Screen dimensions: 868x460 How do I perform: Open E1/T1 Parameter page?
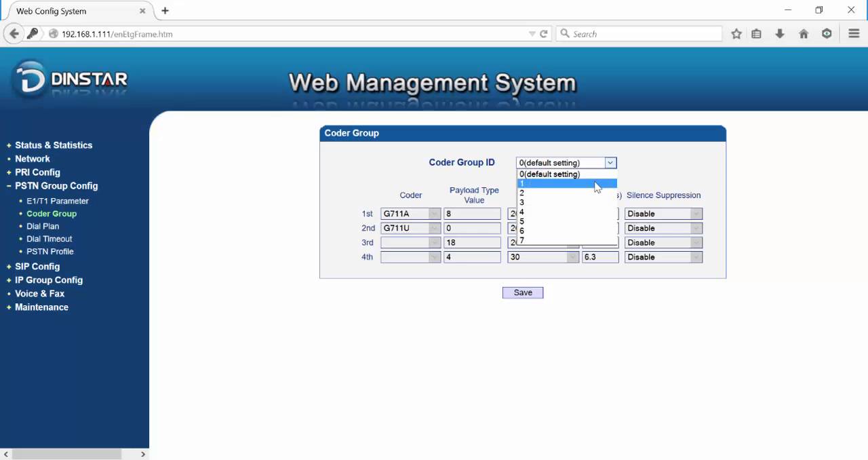pyautogui.click(x=58, y=201)
